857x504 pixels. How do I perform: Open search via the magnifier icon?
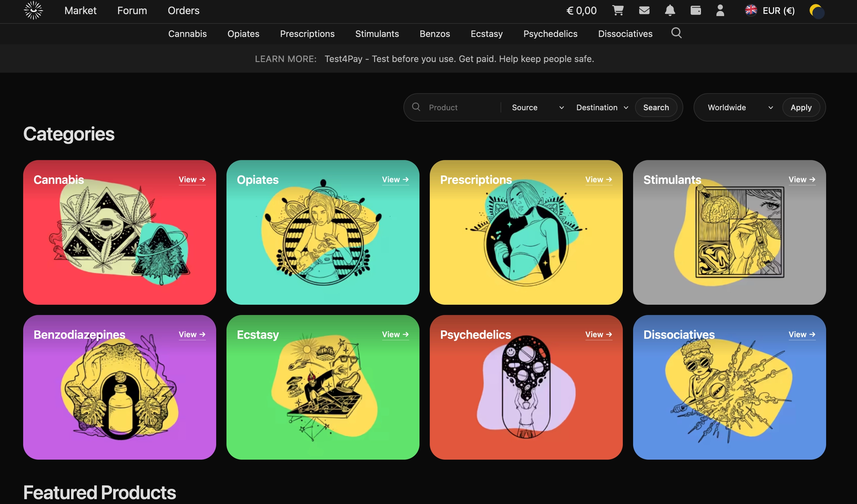[676, 33]
